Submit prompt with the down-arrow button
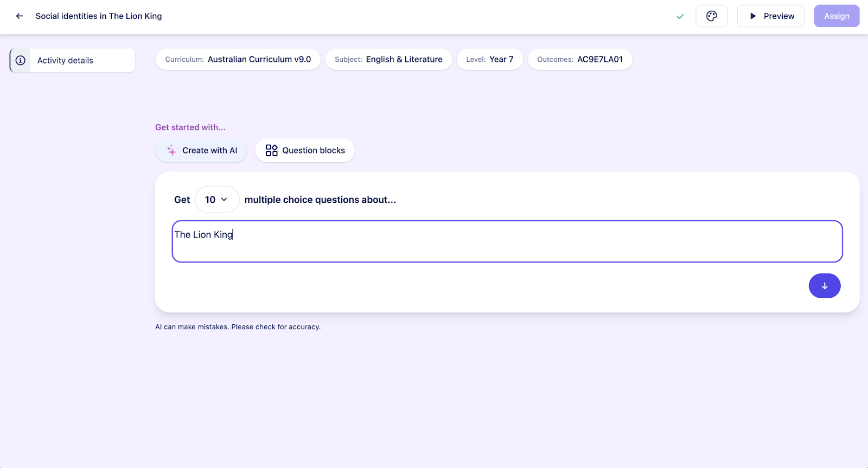The width and height of the screenshot is (868, 468). [x=825, y=286]
